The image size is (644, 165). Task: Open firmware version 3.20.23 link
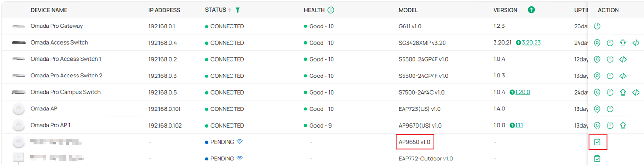tap(531, 43)
